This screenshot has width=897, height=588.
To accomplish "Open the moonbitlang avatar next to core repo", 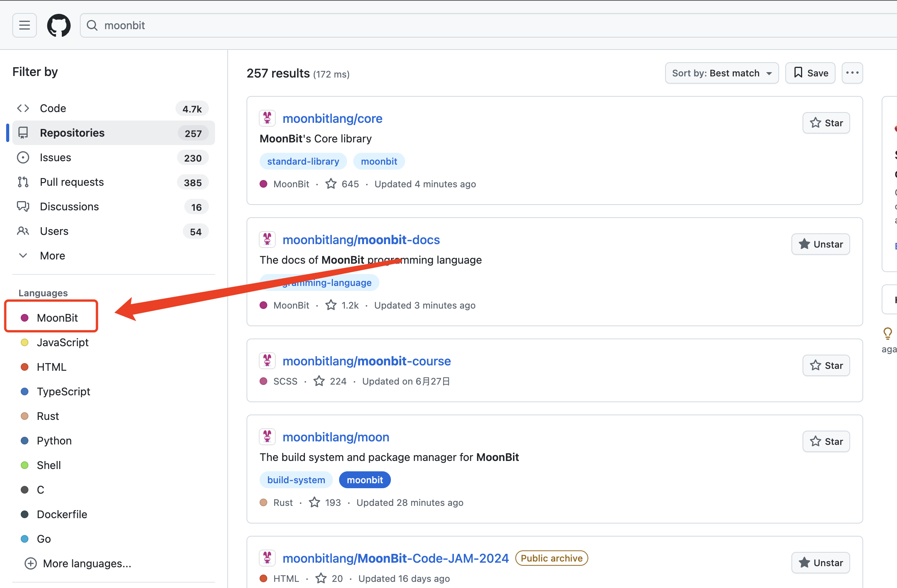I will click(x=267, y=118).
